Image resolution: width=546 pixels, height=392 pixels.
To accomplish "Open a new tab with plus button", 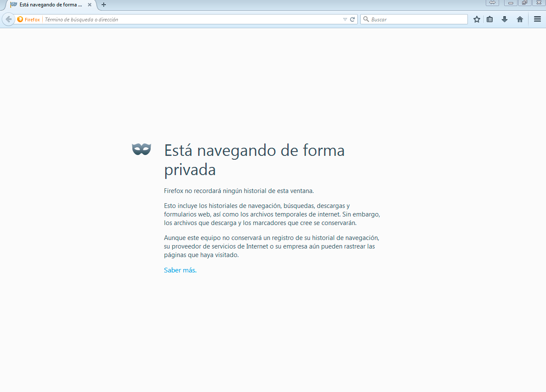I will 104,5.
